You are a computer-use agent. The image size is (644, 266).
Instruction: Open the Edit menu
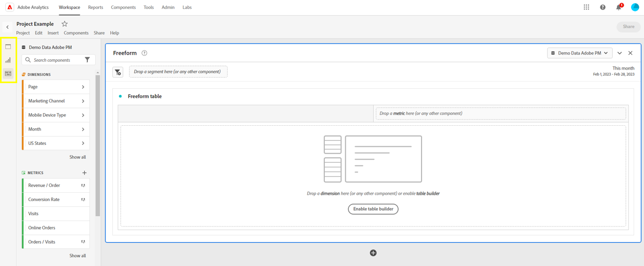coord(38,33)
